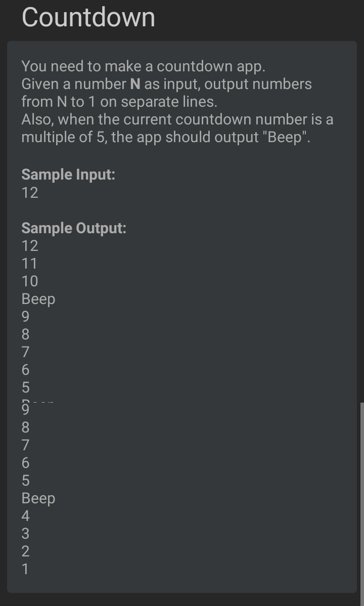Select the "Sample Output:" heading

pos(74,228)
